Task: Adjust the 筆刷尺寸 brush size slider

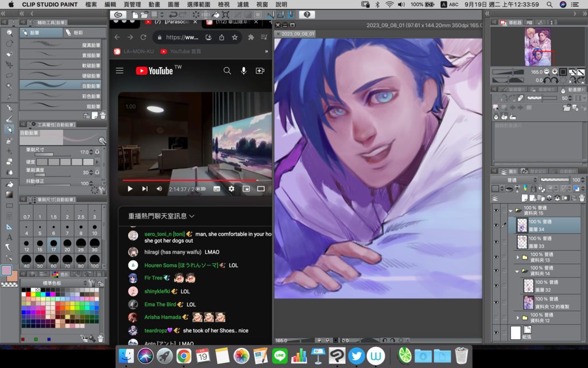Action: click(x=52, y=154)
